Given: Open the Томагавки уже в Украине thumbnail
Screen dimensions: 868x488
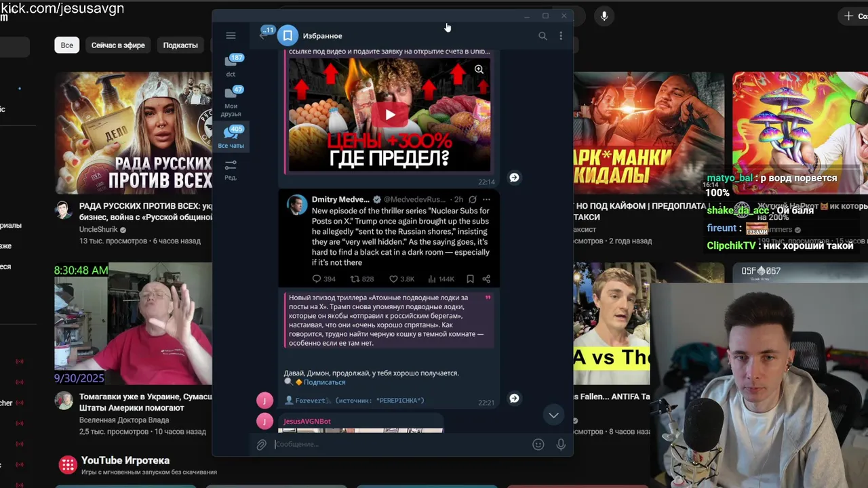Looking at the screenshot, I should pyautogui.click(x=134, y=324).
